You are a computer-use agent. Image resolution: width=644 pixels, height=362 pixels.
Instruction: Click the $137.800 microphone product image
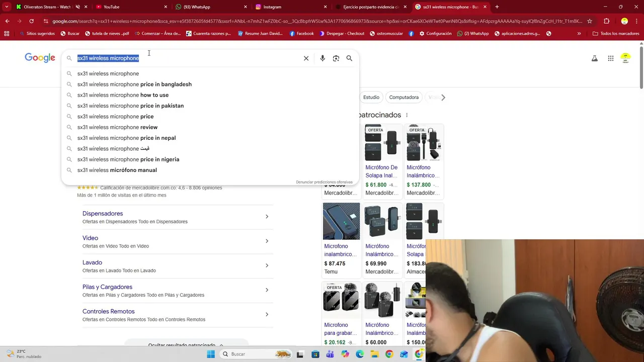[424, 143]
